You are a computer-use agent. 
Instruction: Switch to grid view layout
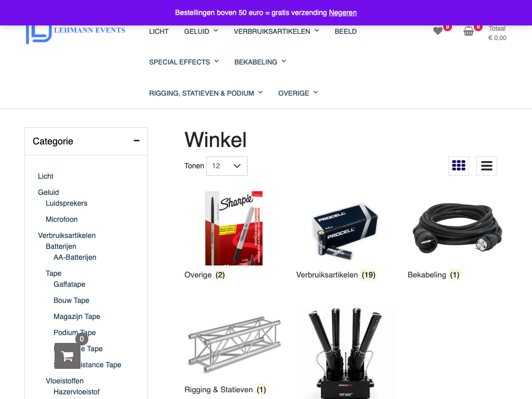click(x=458, y=166)
